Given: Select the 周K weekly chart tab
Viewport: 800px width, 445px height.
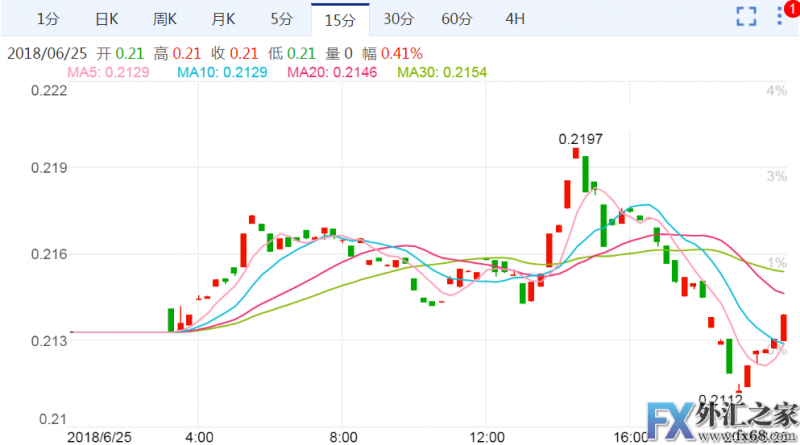Looking at the screenshot, I should coord(165,19).
